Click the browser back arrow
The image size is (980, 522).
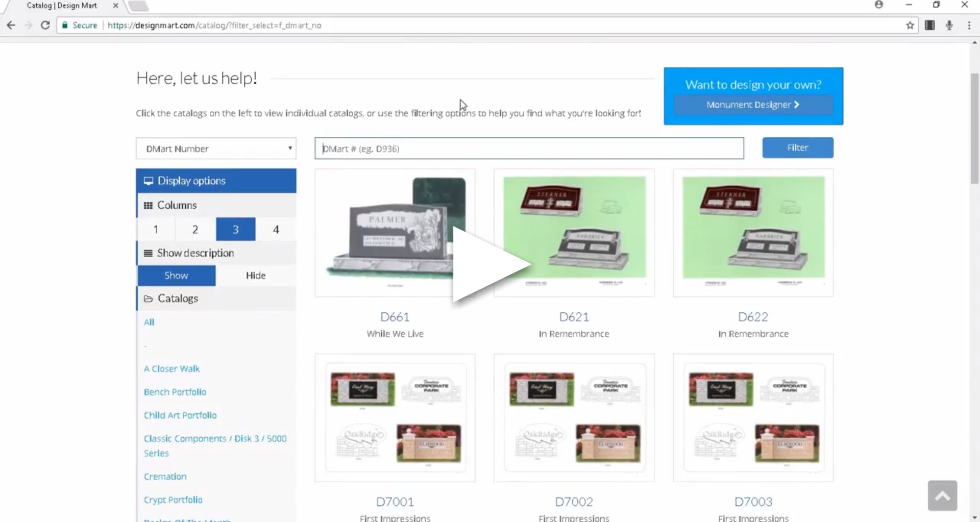11,25
